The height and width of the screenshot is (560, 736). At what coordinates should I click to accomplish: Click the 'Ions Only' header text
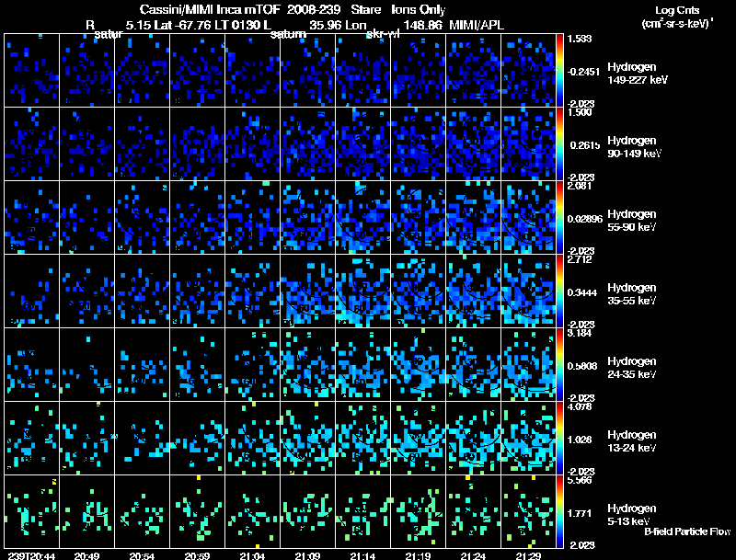(419, 10)
